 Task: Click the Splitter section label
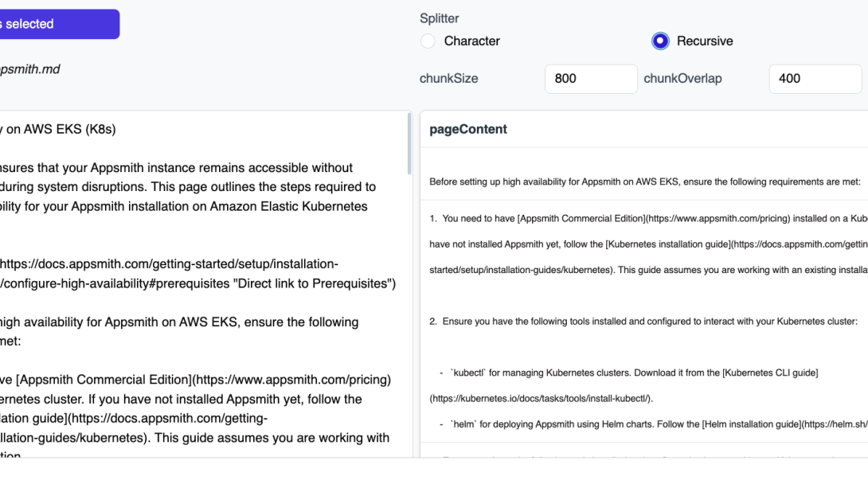pyautogui.click(x=439, y=18)
